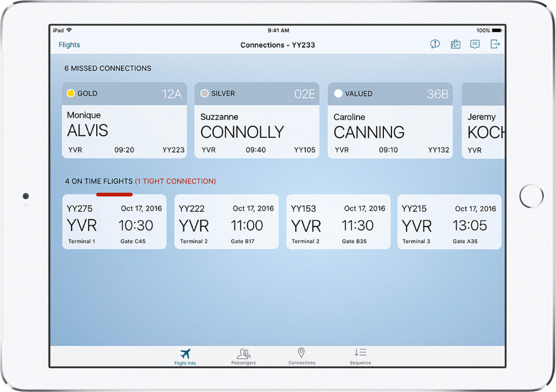Click the '(1 TIGHT CONNECTION)' red label
Viewport: 556px width, 392px height.
tap(175, 181)
